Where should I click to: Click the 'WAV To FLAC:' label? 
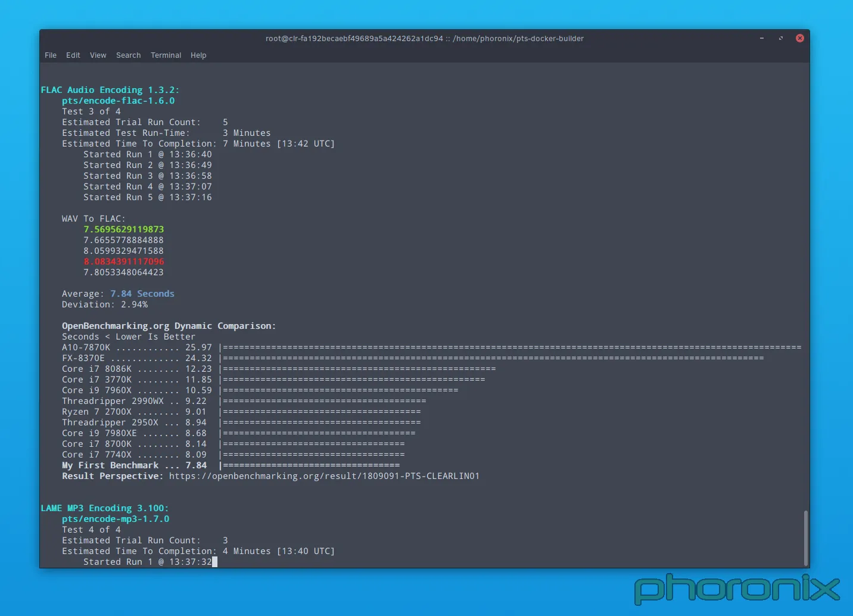point(94,219)
